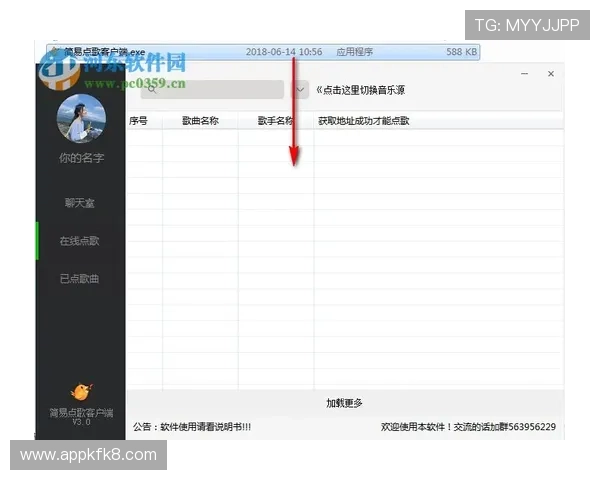
Task: Minimize the song client window
Action: [525, 73]
